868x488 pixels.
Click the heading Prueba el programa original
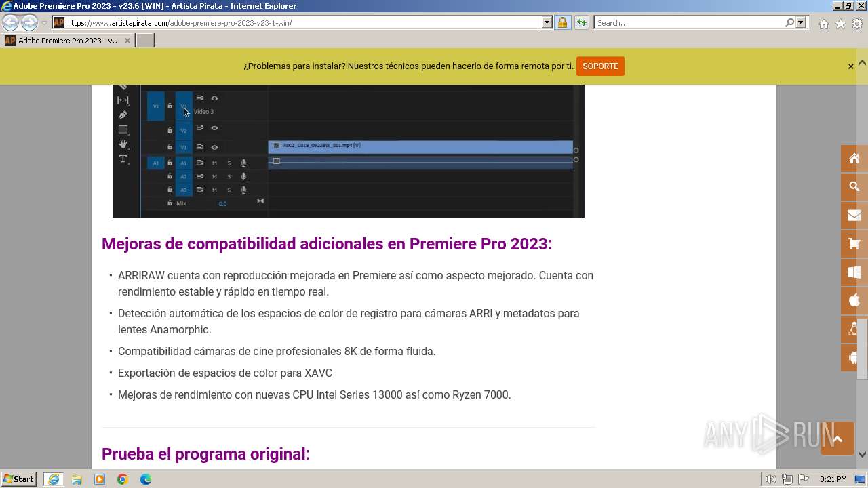205,454
